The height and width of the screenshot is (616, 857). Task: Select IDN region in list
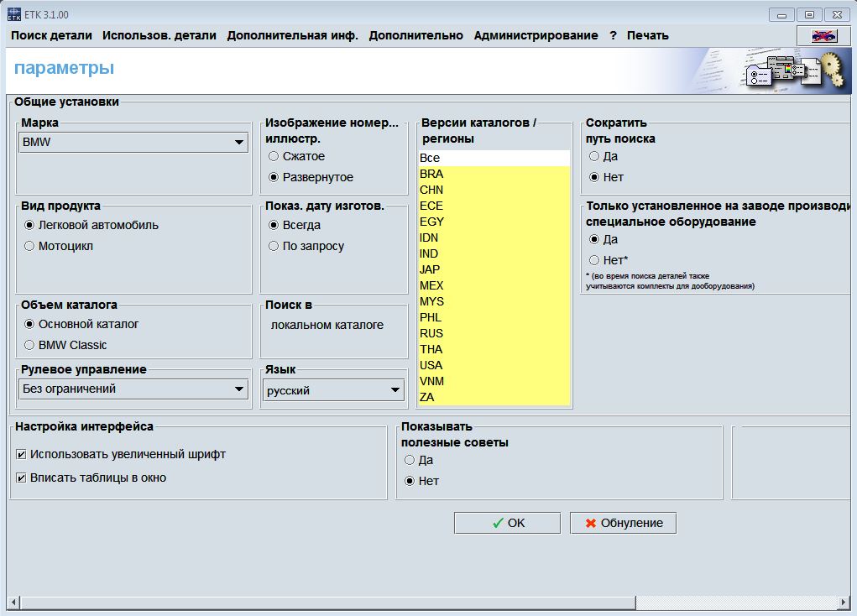click(x=494, y=238)
